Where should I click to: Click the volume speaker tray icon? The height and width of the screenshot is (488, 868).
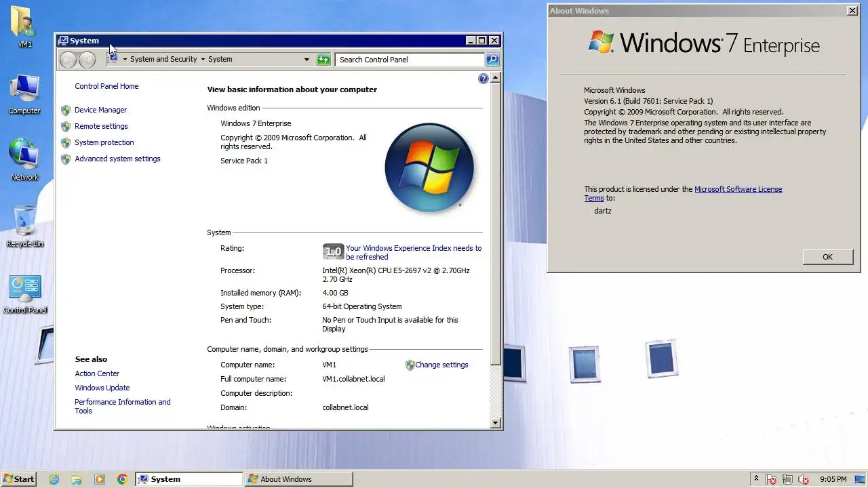(804, 480)
